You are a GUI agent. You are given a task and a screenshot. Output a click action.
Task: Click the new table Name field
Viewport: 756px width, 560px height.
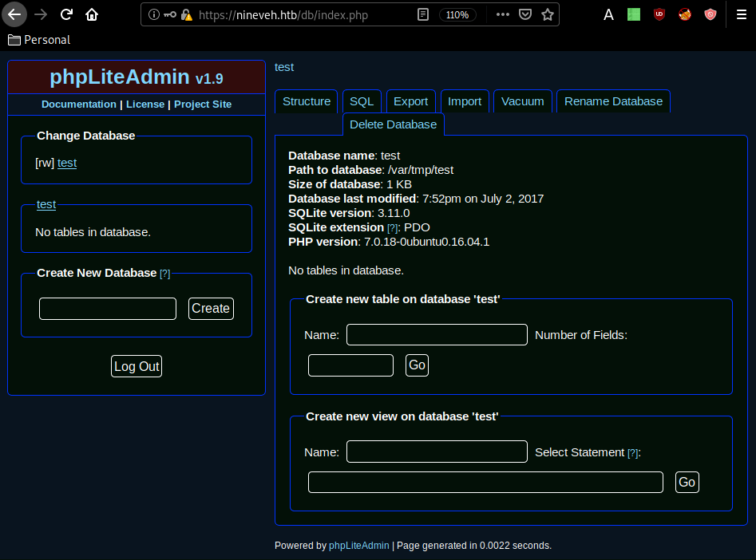click(x=437, y=335)
